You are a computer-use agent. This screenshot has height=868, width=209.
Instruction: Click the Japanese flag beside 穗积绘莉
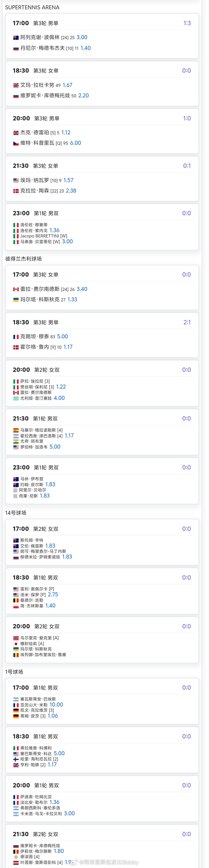tap(16, 644)
